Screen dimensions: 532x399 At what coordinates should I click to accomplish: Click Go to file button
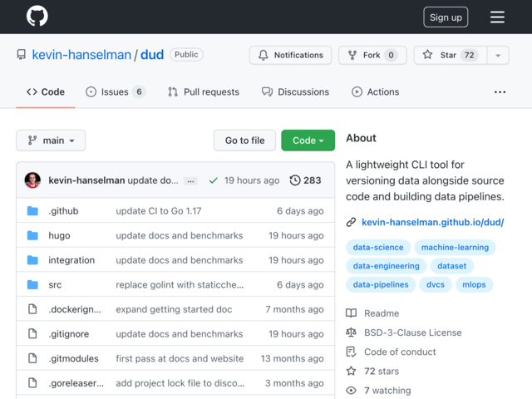pos(244,140)
